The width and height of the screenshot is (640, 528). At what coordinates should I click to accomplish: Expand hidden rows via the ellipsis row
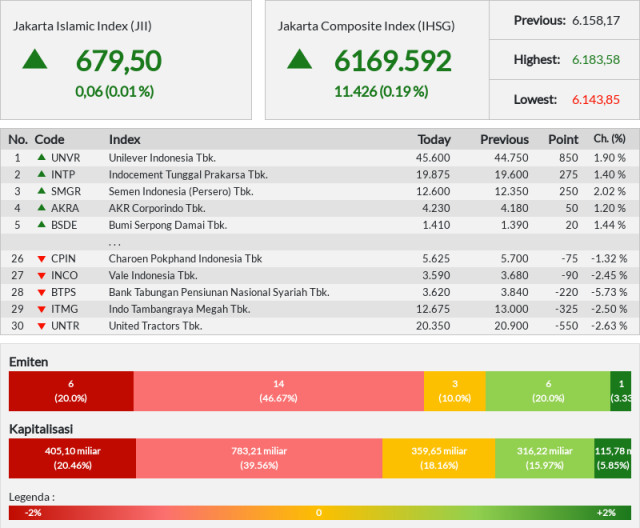pyautogui.click(x=320, y=242)
